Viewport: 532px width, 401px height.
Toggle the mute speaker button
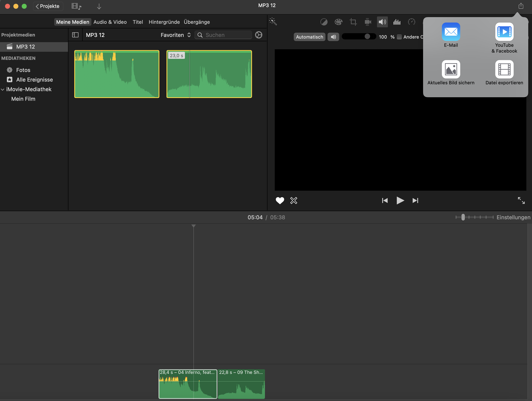click(333, 37)
